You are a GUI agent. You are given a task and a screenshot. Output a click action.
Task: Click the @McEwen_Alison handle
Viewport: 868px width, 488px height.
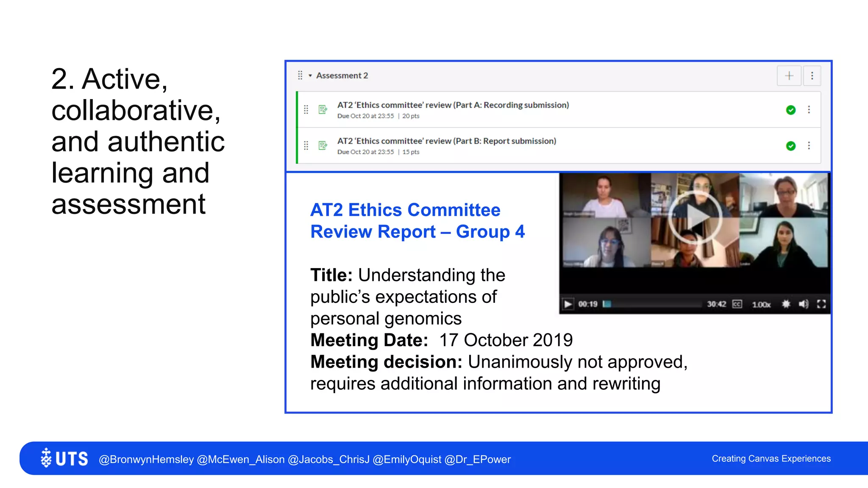(241, 460)
